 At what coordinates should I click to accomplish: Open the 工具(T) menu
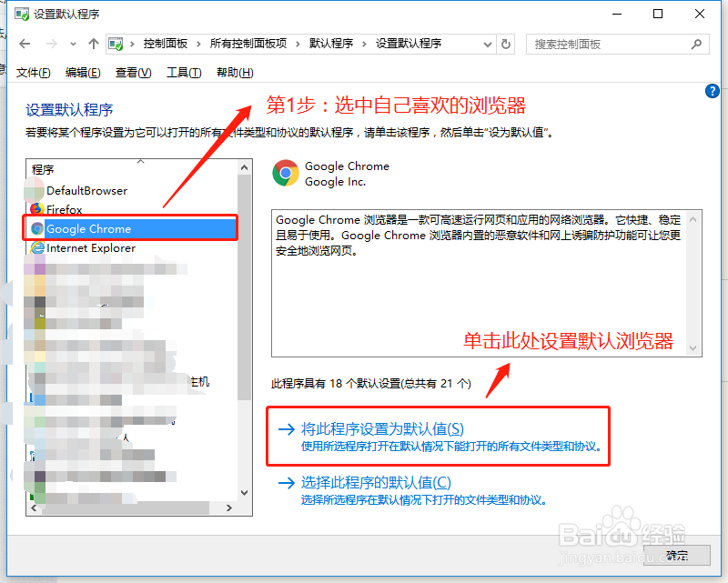click(x=184, y=73)
